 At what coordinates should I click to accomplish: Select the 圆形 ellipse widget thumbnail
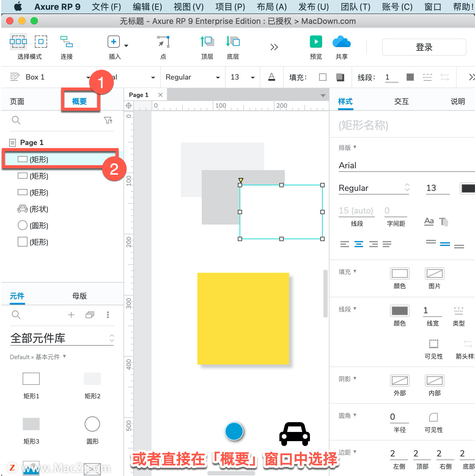92,424
